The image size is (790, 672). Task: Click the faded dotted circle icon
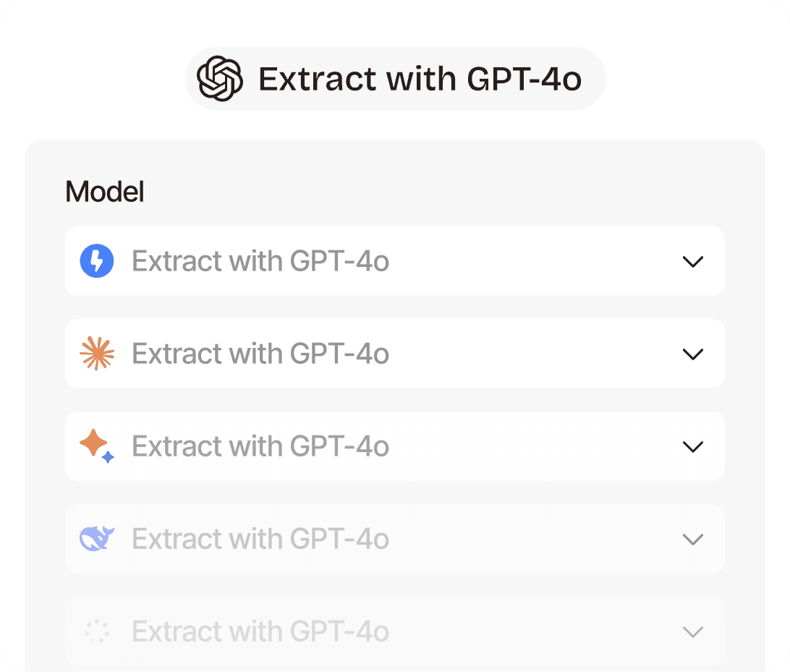coord(97,631)
